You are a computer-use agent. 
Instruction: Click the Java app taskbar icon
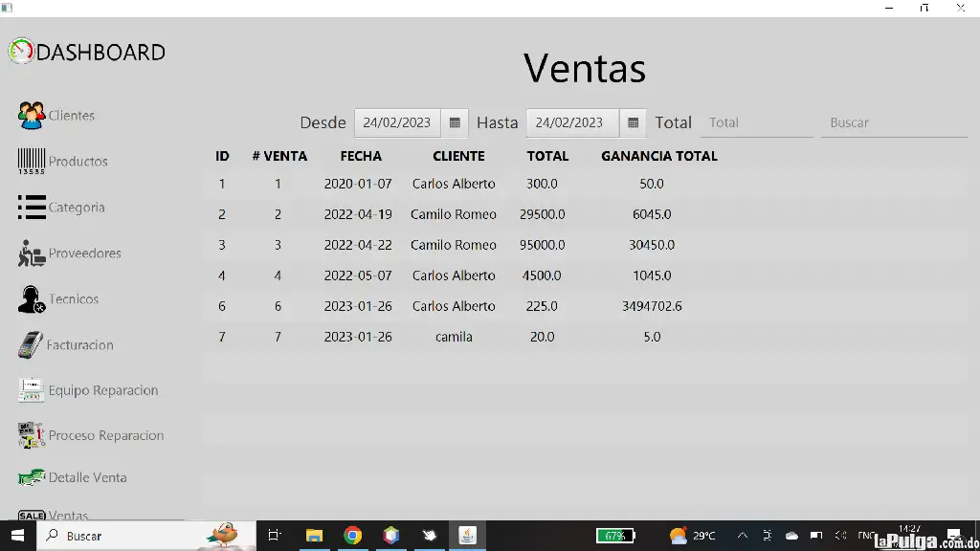tap(467, 536)
